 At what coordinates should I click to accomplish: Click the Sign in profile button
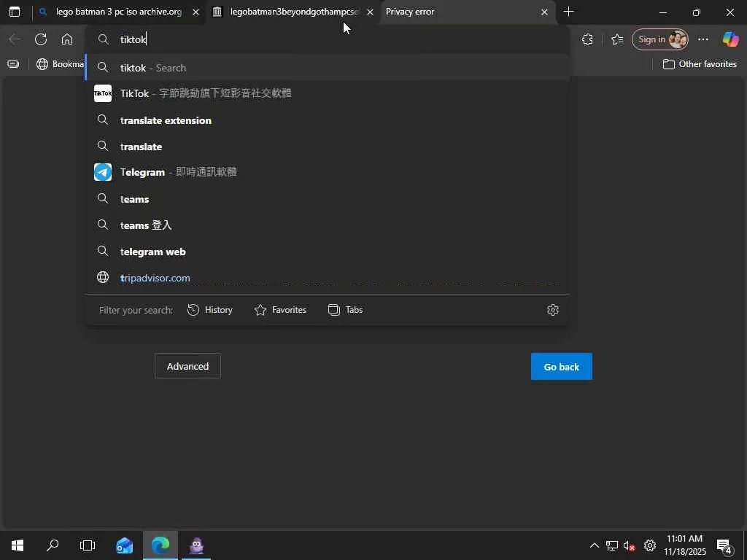(660, 39)
